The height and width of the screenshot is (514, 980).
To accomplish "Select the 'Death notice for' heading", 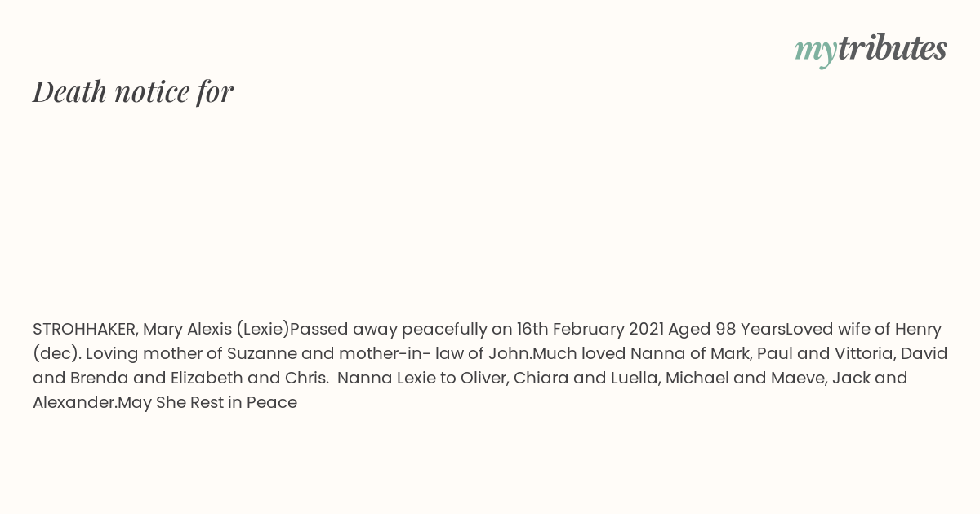I will [x=133, y=91].
